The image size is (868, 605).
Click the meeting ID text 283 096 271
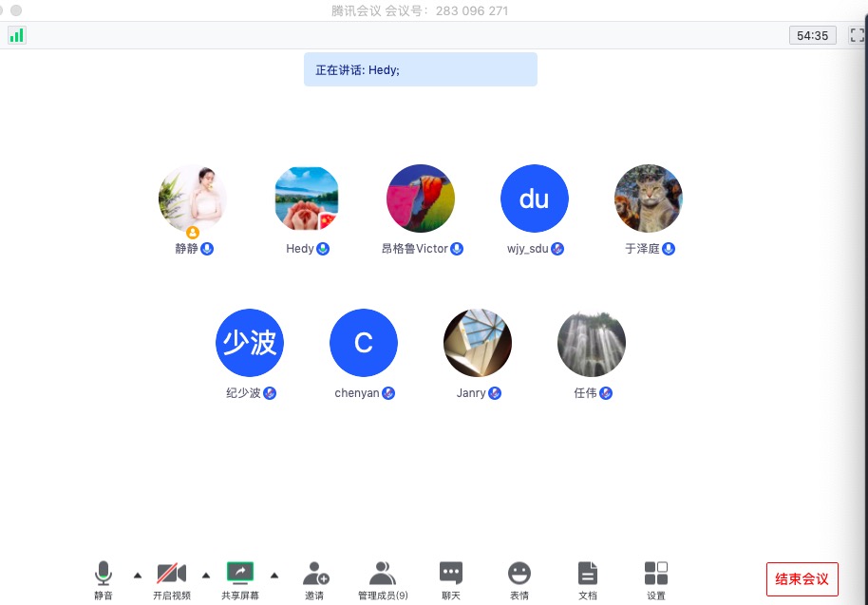(x=472, y=10)
